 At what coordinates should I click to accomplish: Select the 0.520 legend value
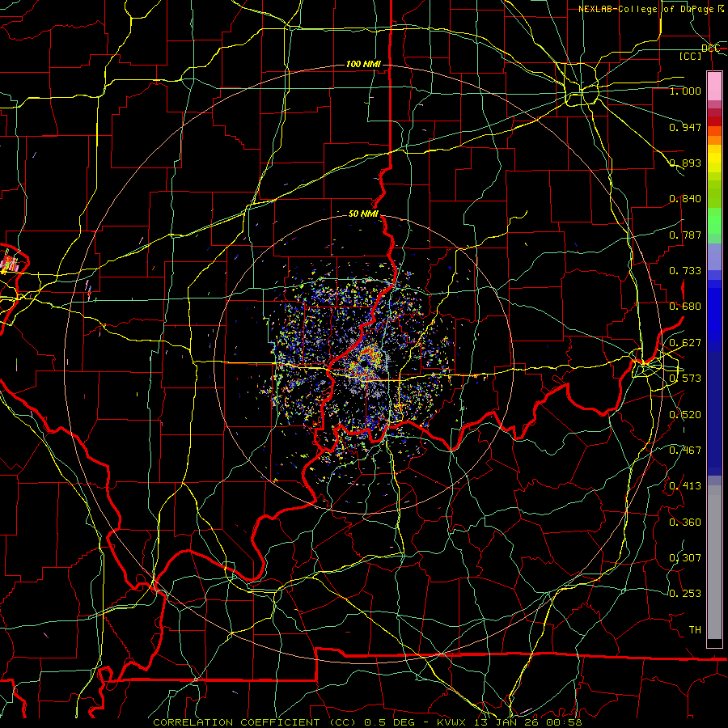(x=685, y=415)
